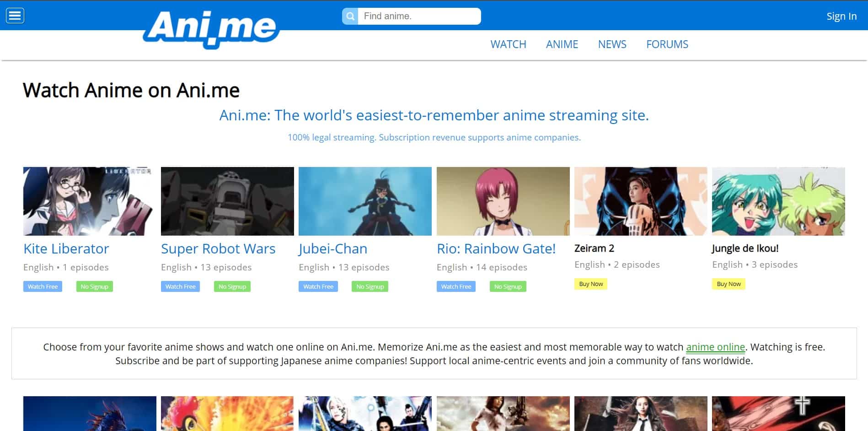Click the 'English • 3 episodes' text
Image resolution: width=868 pixels, height=431 pixels.
click(755, 264)
